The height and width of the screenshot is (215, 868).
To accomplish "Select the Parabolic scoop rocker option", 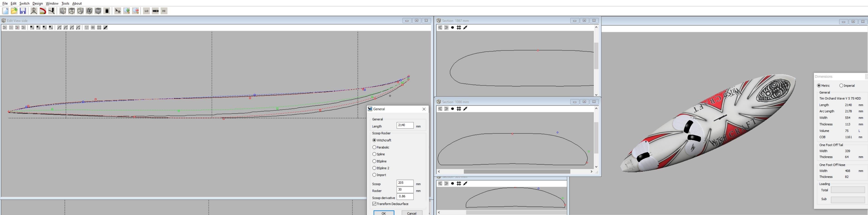I will [x=374, y=147].
